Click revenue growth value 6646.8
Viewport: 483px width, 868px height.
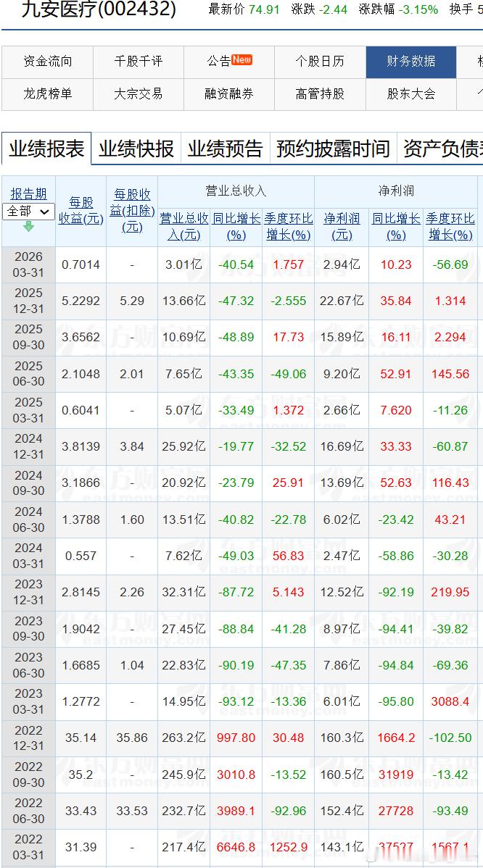236,847
